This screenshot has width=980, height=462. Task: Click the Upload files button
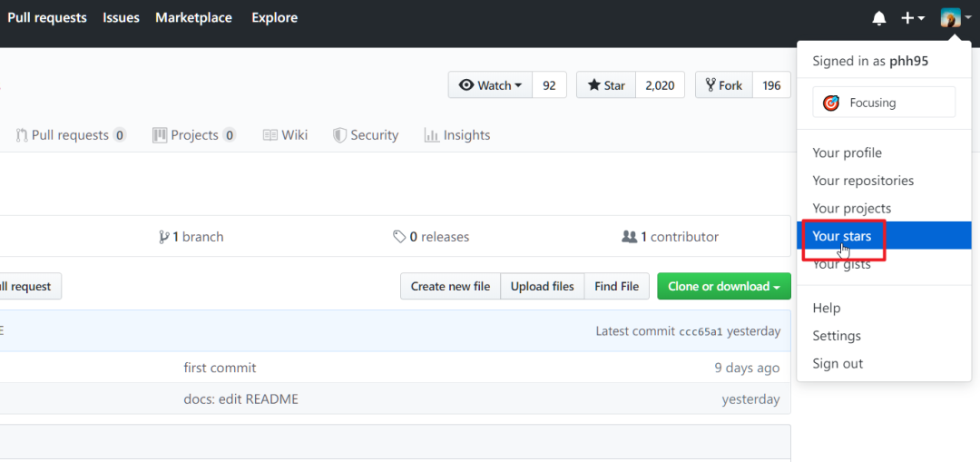click(542, 286)
